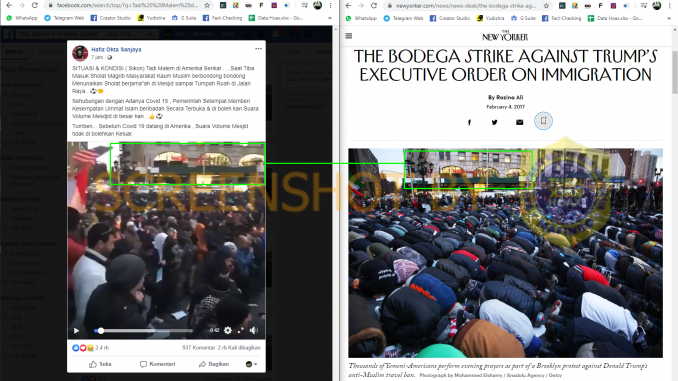Open Chrome menu in the New Yorker window
Screen dimensions: 678x381
coord(669,6)
